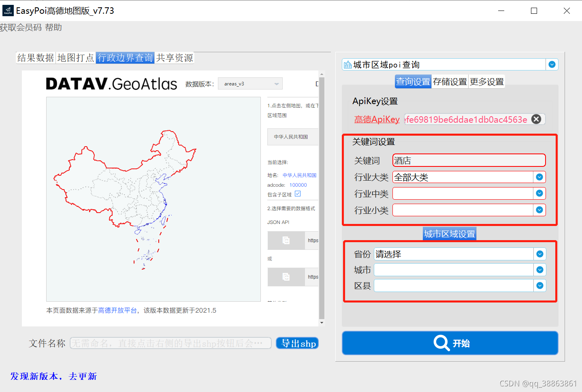Switch to the 共享资源 tab
Screen dimensions: 582x392
175,58
